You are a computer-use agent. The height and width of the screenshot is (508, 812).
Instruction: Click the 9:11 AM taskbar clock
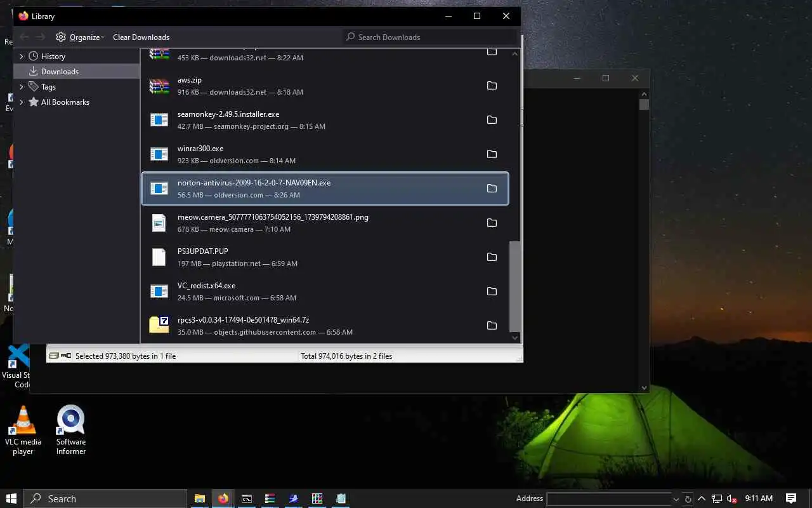coord(759,498)
